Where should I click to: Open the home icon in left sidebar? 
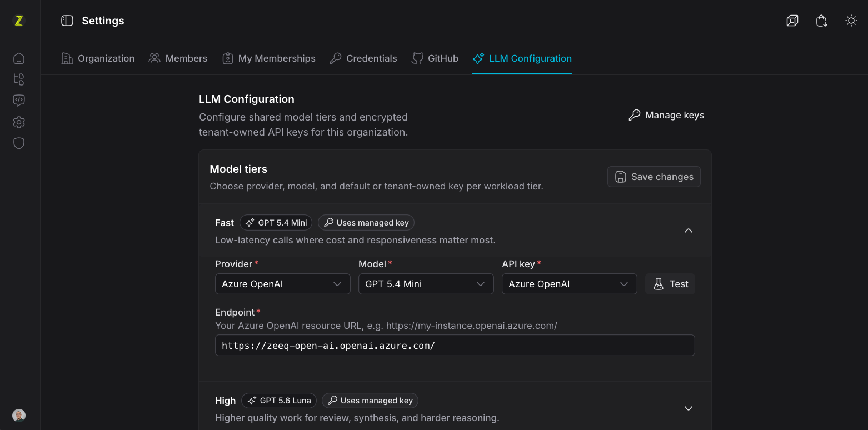tap(19, 58)
